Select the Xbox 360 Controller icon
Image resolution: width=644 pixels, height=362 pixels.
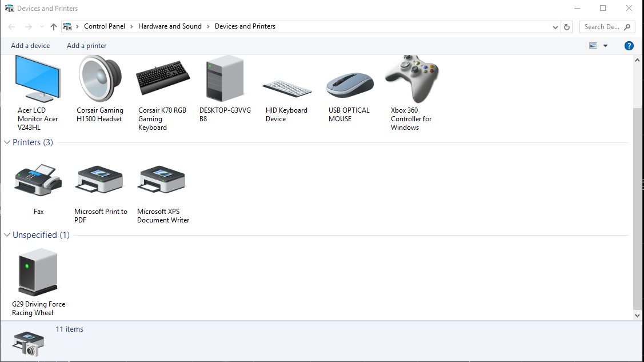pos(412,78)
